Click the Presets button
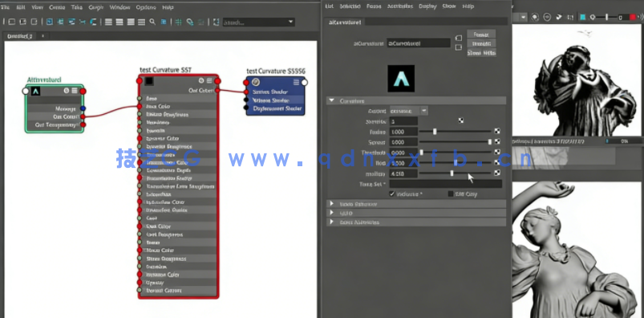The image size is (644, 318). [481, 43]
